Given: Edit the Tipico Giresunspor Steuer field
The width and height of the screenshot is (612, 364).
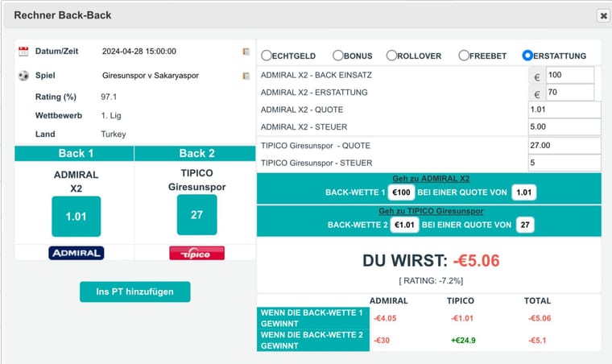Looking at the screenshot, I should click(x=564, y=163).
